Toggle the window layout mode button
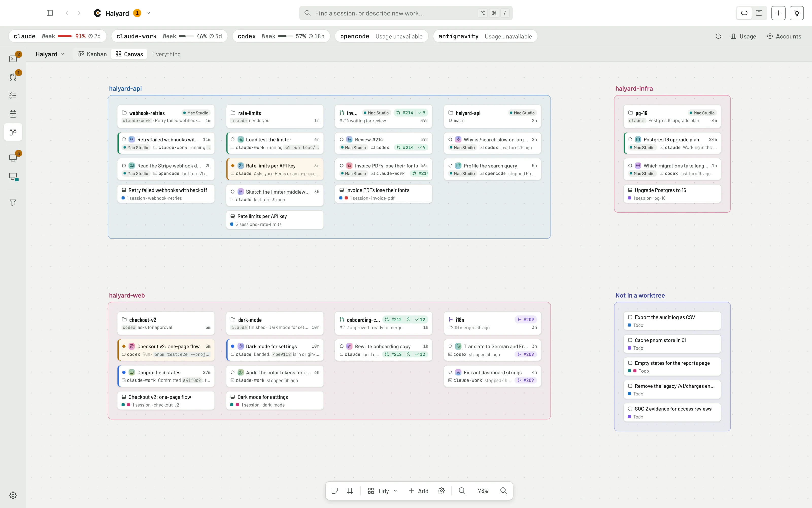Image resolution: width=812 pixels, height=508 pixels. (x=759, y=13)
